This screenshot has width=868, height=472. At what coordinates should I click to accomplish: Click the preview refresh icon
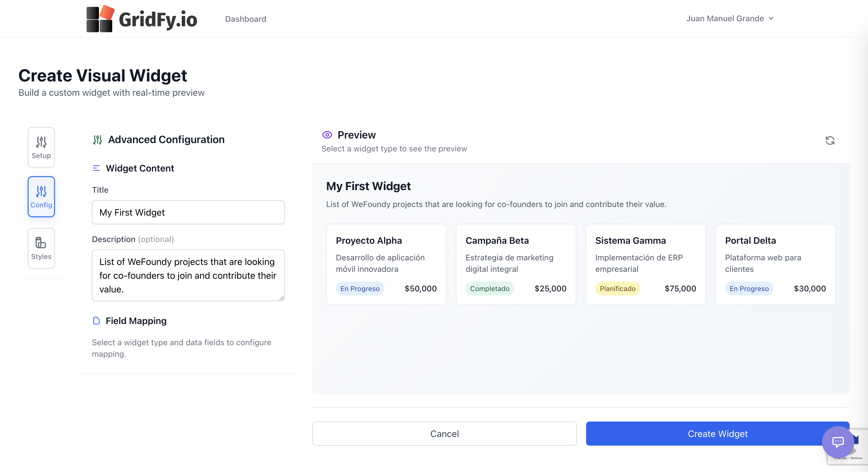(830, 141)
